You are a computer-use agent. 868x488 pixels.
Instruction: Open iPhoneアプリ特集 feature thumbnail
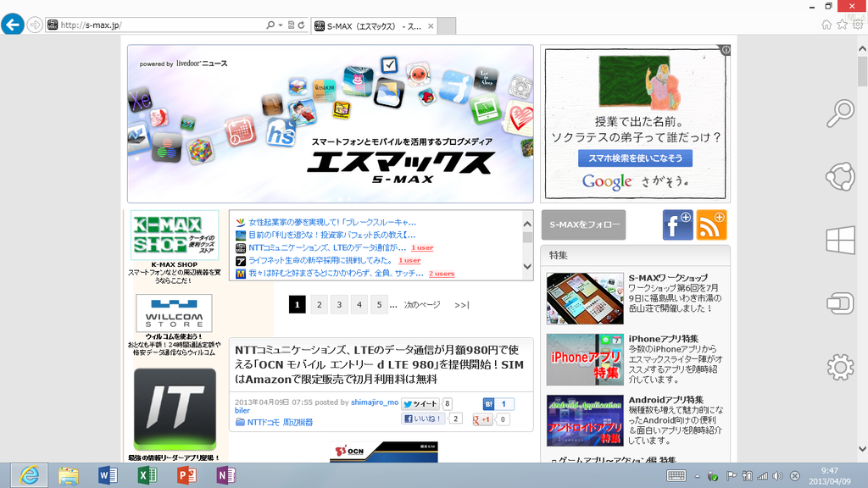coord(585,359)
